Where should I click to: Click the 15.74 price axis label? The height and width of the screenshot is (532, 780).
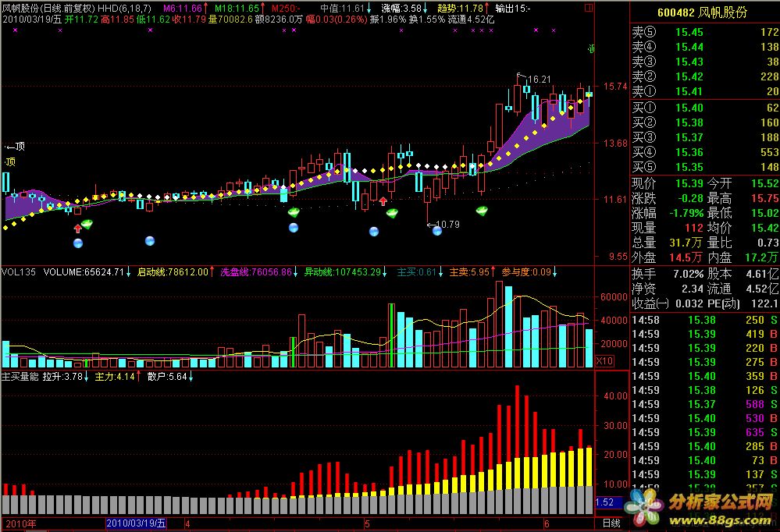tap(615, 87)
